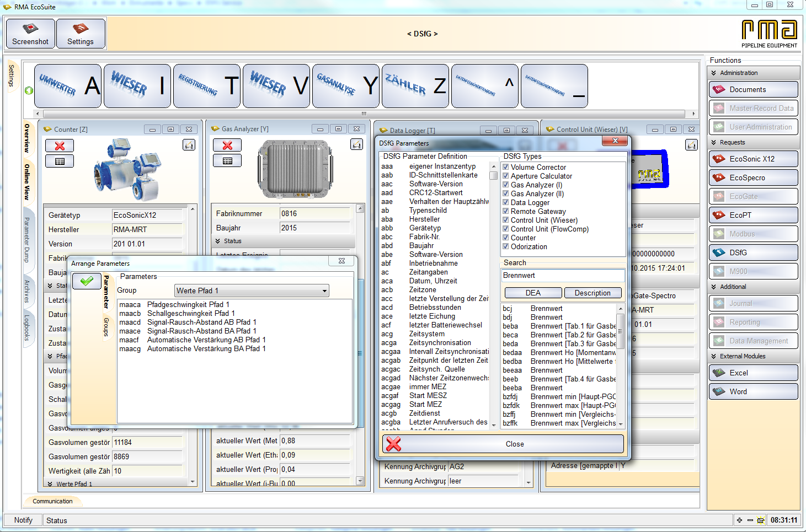This screenshot has width=806, height=532.
Task: Click the Description search button
Action: tap(593, 293)
